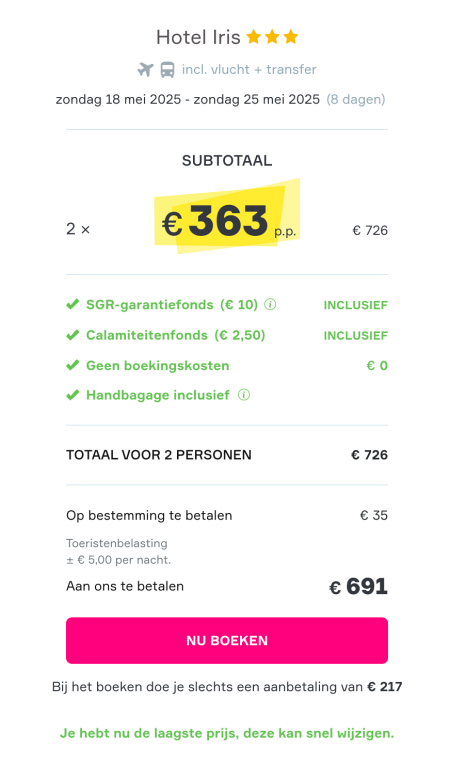The height and width of the screenshot is (765, 450).
Task: Click the bus transfer icon
Action: [x=167, y=70]
